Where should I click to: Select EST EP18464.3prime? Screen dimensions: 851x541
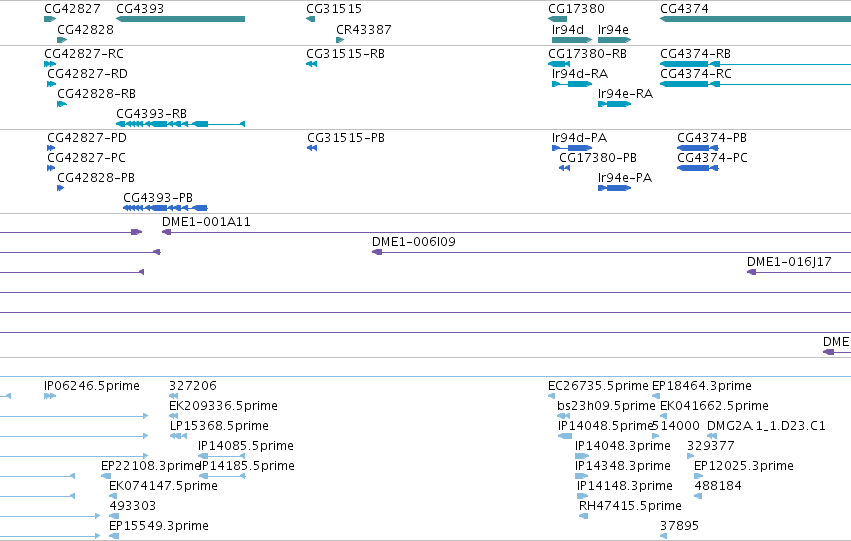(x=702, y=386)
